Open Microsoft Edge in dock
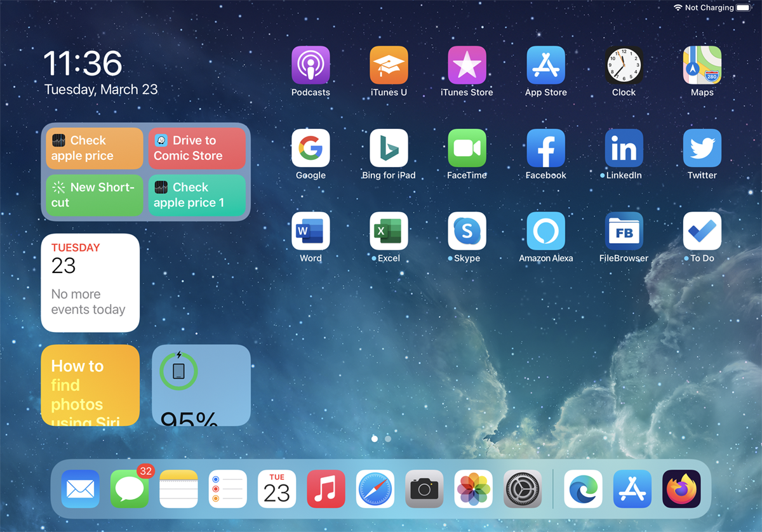The height and width of the screenshot is (532, 762). pos(583,489)
